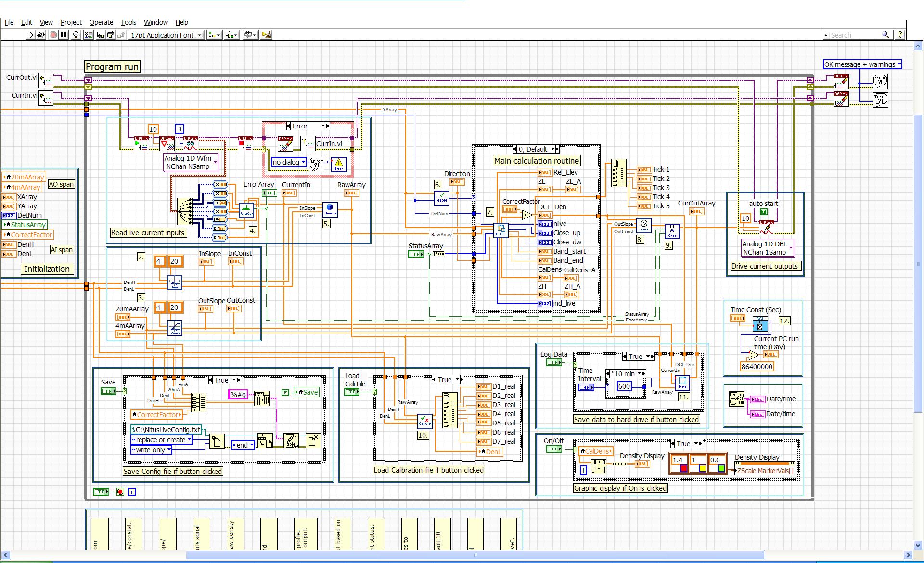The width and height of the screenshot is (924, 563).
Task: Open the 'no dialog' enum constant
Action: click(289, 162)
